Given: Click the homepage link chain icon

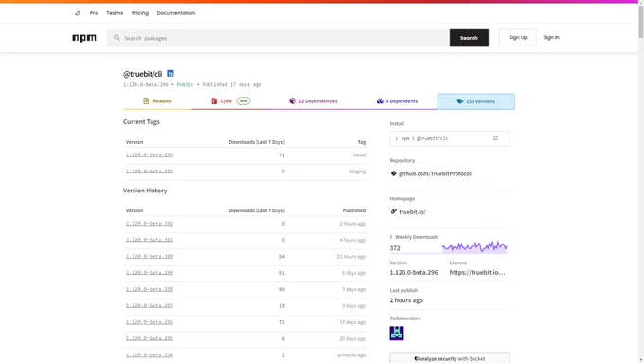Looking at the screenshot, I should point(393,211).
